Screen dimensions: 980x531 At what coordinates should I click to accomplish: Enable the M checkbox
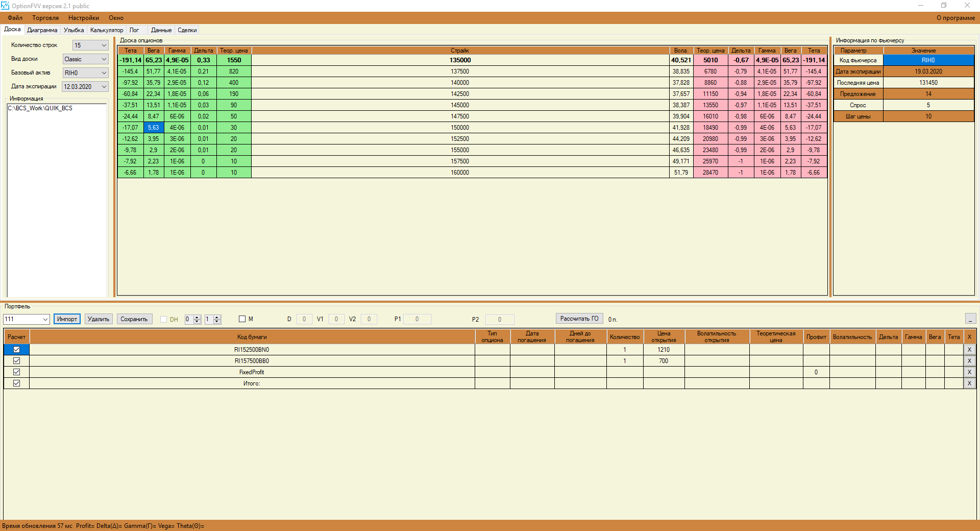(x=242, y=319)
